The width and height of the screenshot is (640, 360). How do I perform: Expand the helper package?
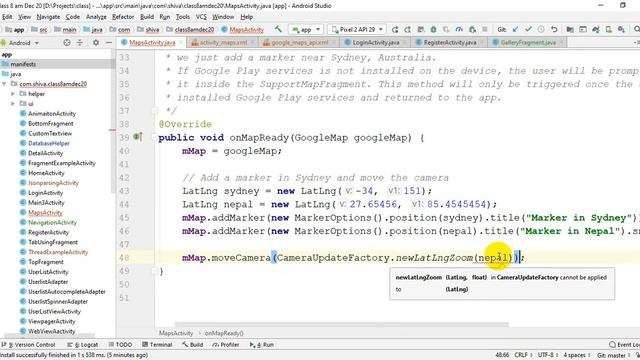click(x=13, y=94)
